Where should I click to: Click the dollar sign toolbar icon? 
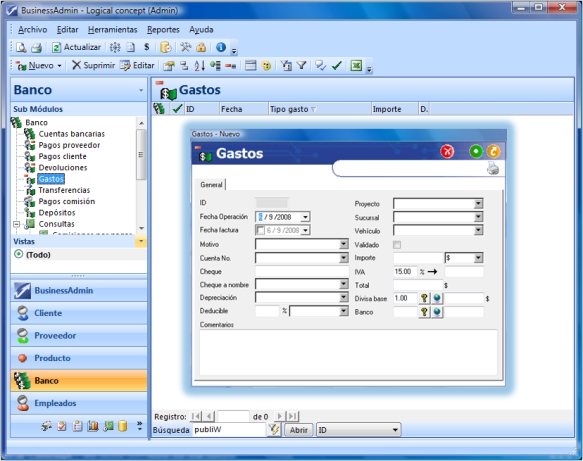point(146,47)
